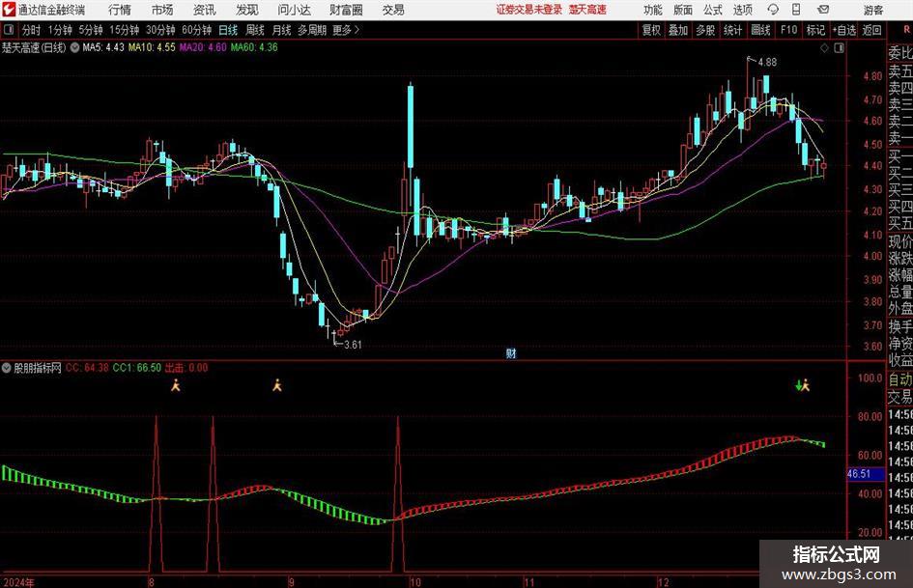Switch to 分时 chart period
The image size is (913, 588).
coord(32,30)
